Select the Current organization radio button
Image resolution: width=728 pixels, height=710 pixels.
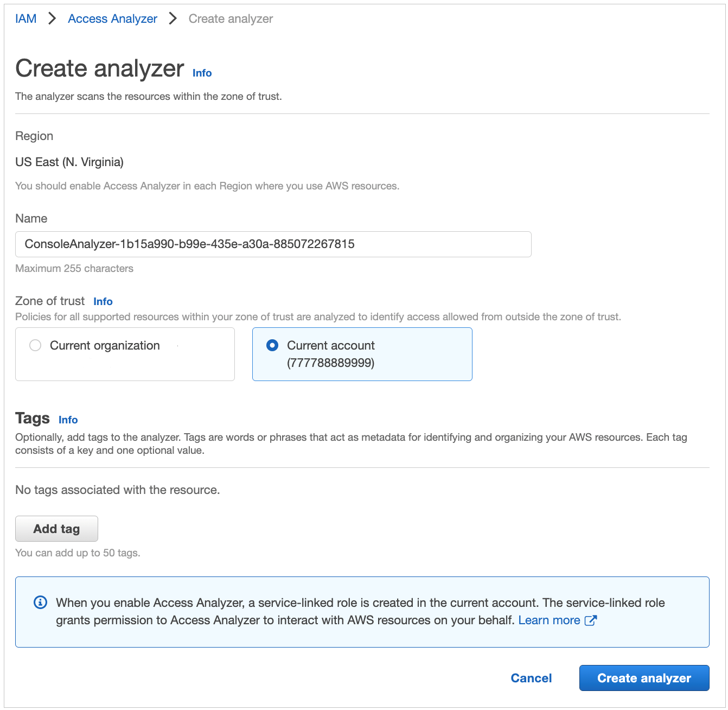click(x=35, y=345)
